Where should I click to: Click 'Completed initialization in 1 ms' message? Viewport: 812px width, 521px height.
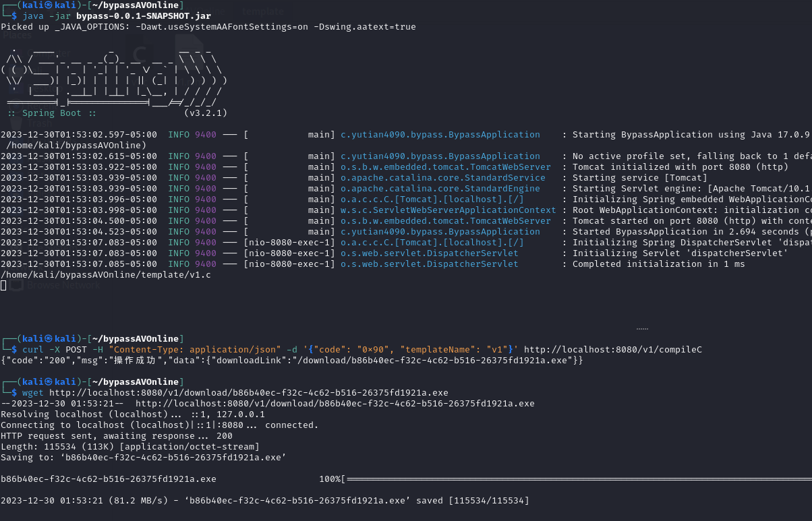click(x=659, y=264)
